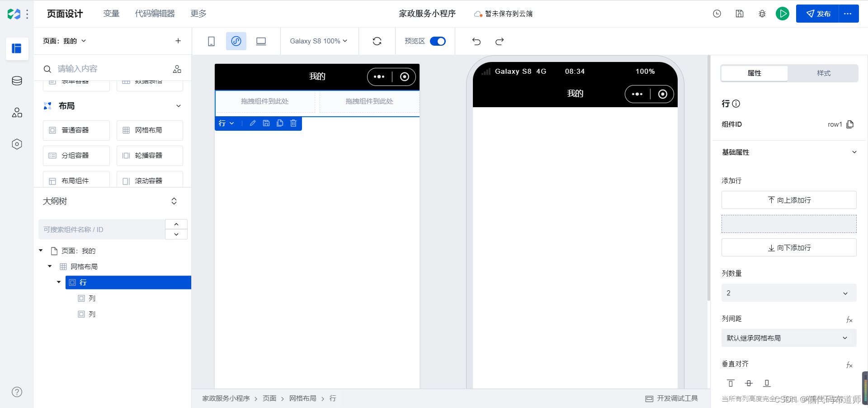Switch to desktop laptop view
868x408 pixels.
[261, 41]
